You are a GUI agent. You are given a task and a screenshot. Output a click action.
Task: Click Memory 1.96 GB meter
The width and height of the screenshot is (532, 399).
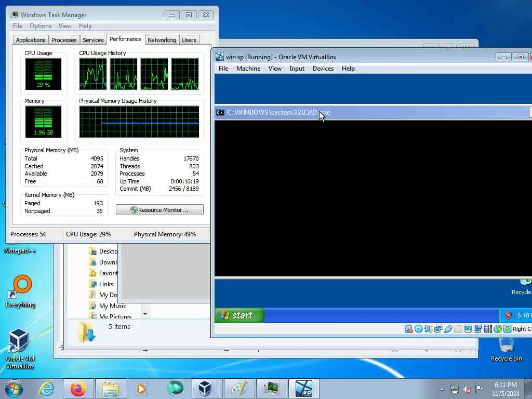click(43, 122)
